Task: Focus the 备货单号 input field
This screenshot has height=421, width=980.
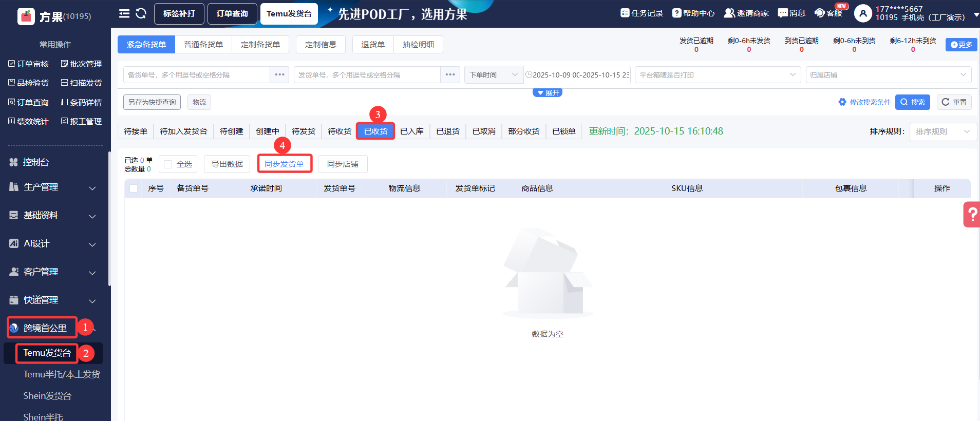Action: pos(197,75)
